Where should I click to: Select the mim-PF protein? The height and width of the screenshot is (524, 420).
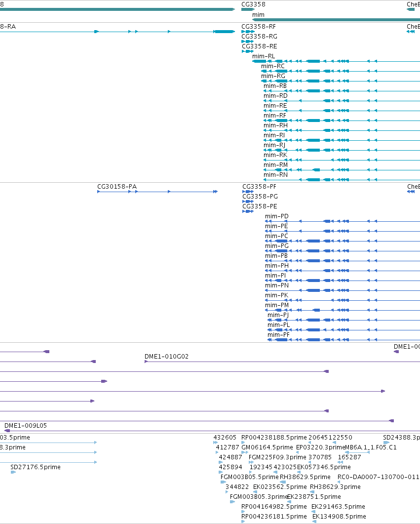point(278,335)
